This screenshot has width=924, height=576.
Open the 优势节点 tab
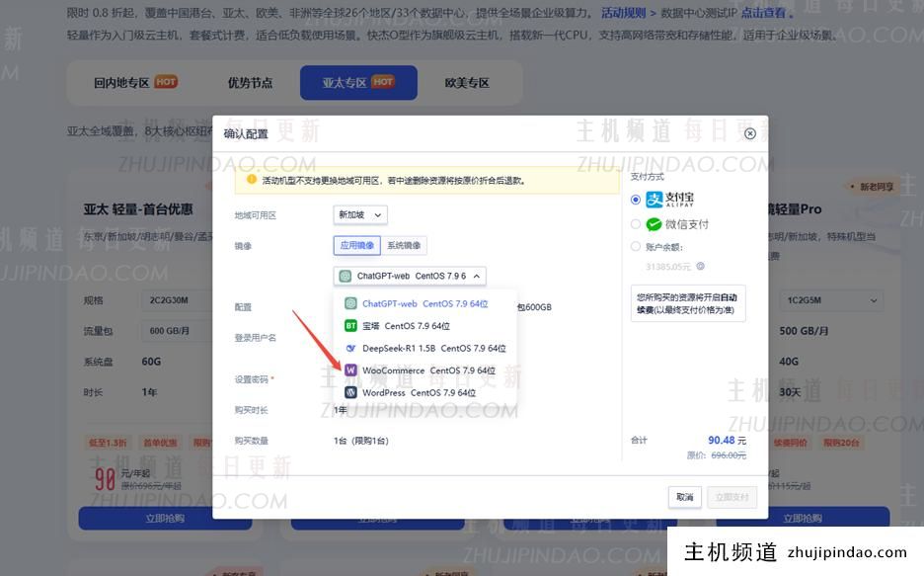[x=251, y=83]
